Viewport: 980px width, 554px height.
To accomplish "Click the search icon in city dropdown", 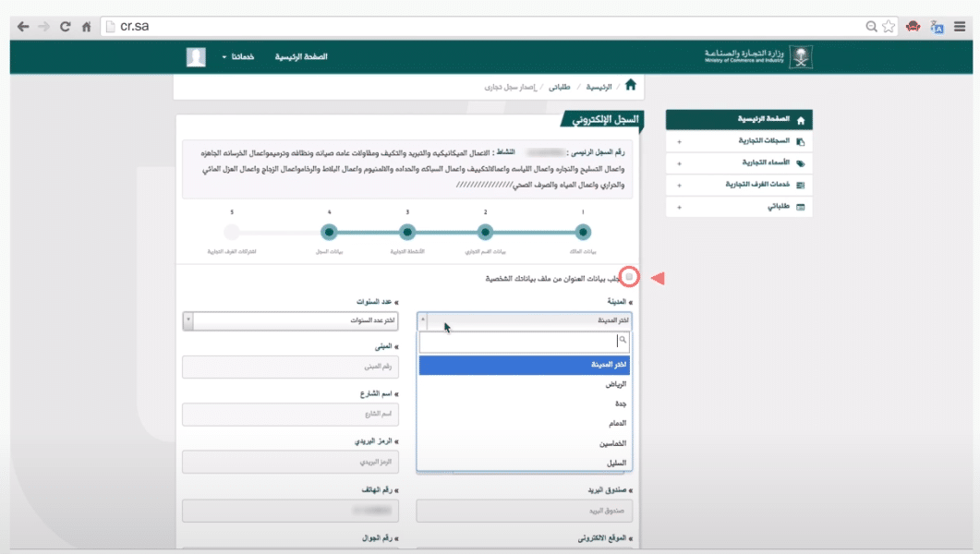I will 623,340.
